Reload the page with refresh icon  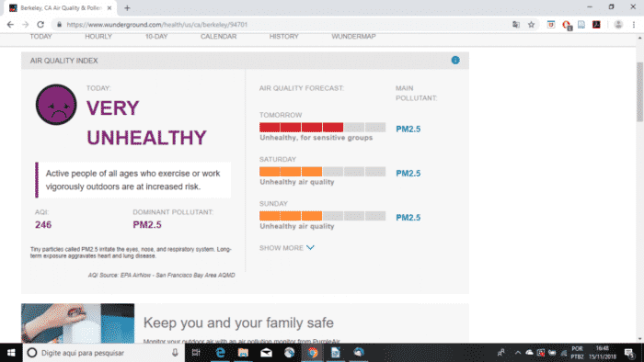(40, 25)
